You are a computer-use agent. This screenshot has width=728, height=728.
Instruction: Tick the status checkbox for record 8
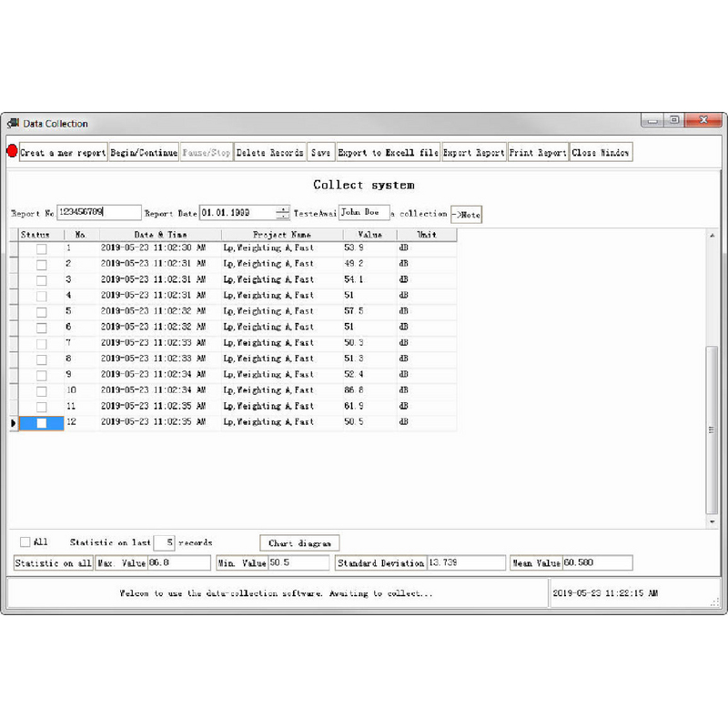(x=41, y=359)
